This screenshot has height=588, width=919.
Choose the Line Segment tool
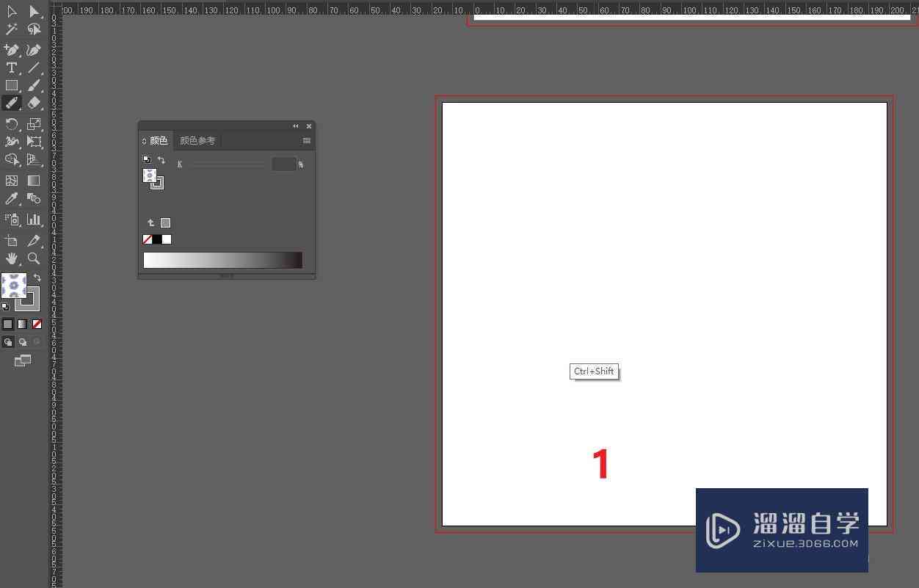tap(34, 68)
